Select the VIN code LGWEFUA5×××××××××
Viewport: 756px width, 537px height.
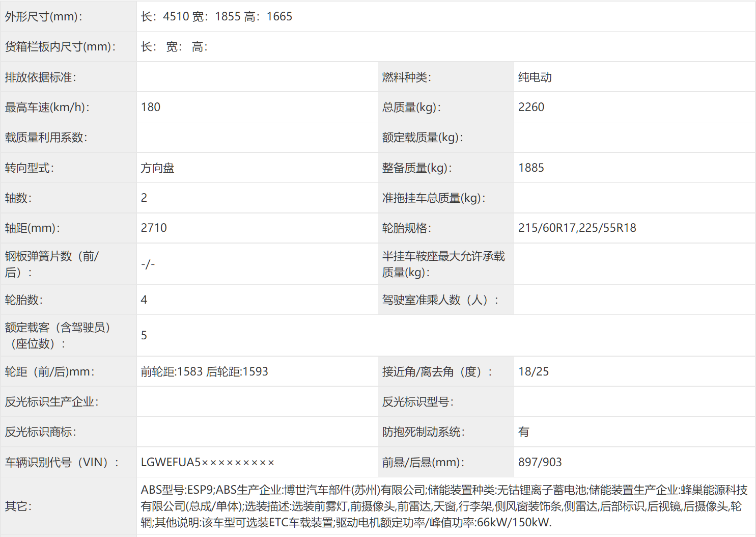point(207,463)
